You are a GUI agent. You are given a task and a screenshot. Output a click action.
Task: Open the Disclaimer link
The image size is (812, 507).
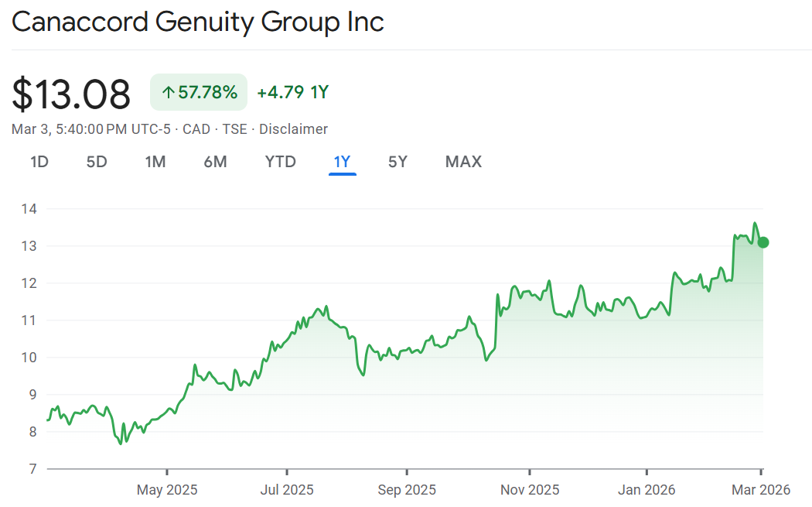pos(293,129)
